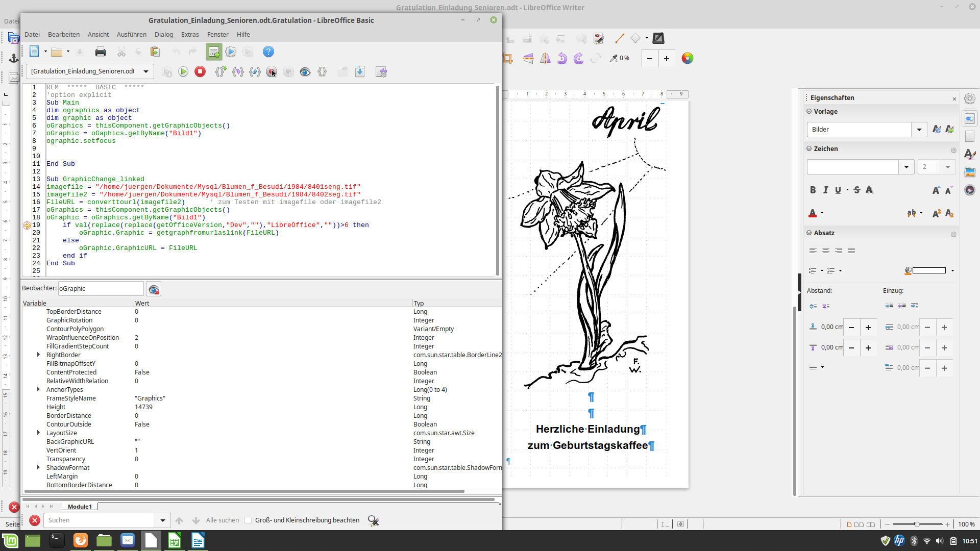This screenshot has height=551, width=980.
Task: Toggle Shadow text effect in the sidebar
Action: tap(870, 190)
